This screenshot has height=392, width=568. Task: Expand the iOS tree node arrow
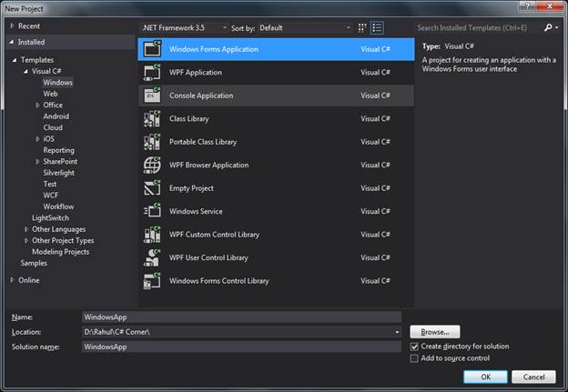pyautogui.click(x=37, y=139)
